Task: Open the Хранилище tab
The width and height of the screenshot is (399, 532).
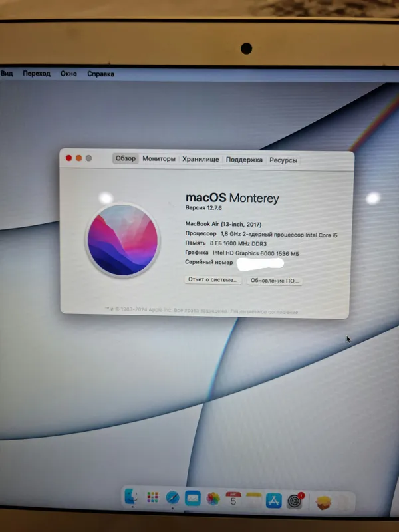Action: (x=201, y=159)
